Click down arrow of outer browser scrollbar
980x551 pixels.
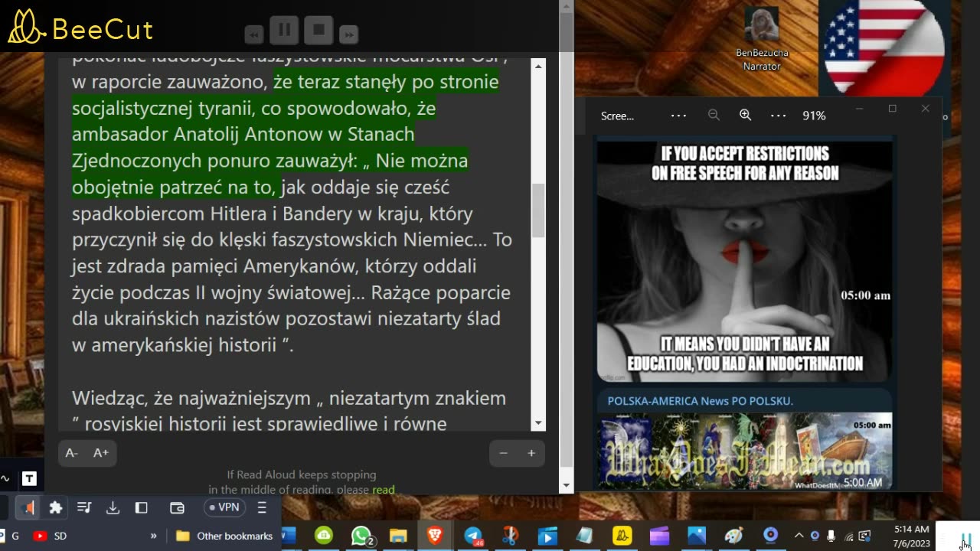pos(566,485)
